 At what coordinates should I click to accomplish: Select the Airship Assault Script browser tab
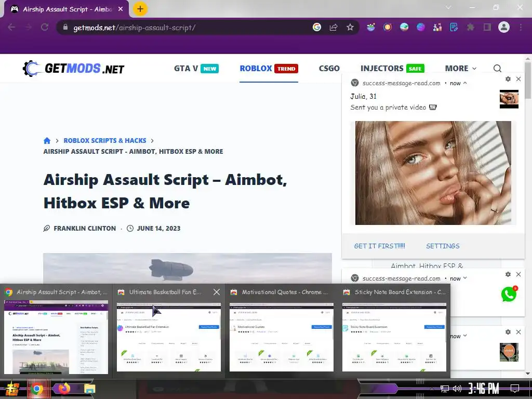[x=66, y=9]
